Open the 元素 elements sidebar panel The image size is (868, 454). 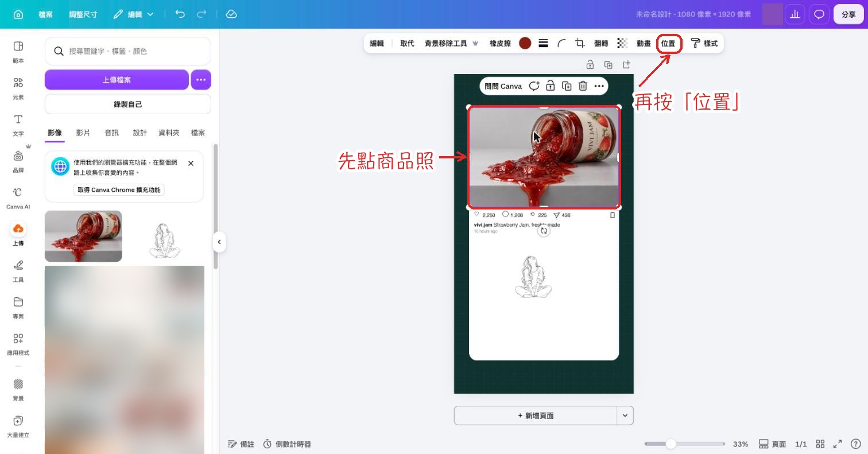tap(18, 88)
